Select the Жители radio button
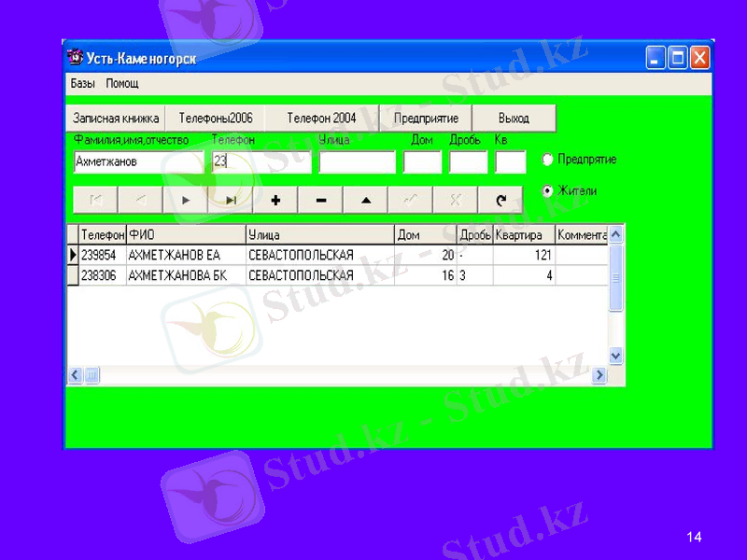 pyautogui.click(x=548, y=190)
